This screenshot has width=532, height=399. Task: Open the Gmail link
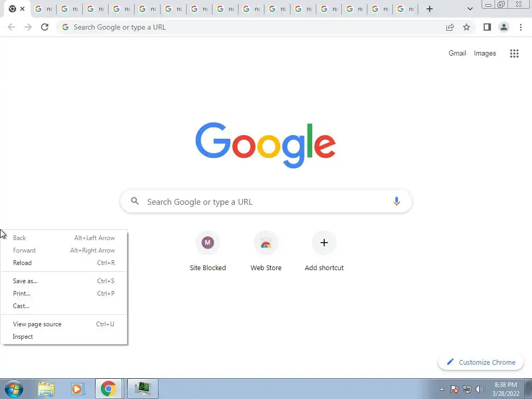[457, 54]
